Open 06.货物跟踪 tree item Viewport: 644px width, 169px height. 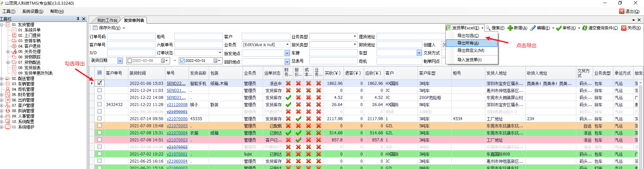pyautogui.click(x=29, y=57)
